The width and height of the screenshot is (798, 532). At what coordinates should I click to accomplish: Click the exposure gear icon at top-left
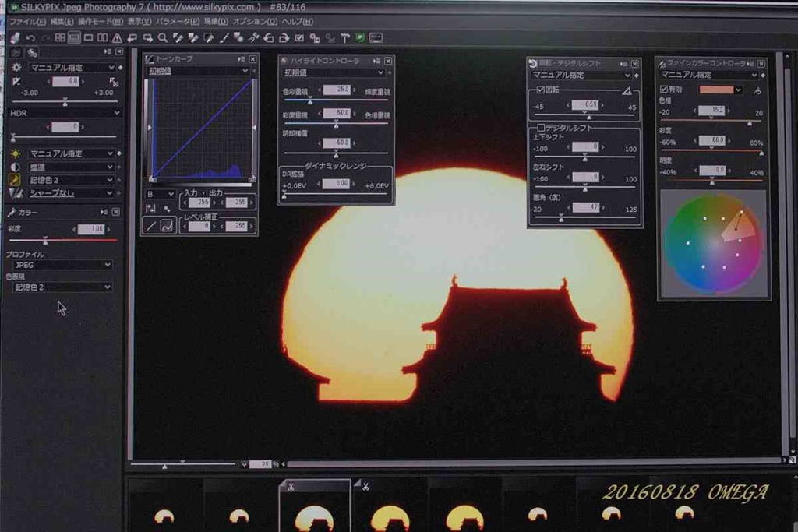coord(16,68)
